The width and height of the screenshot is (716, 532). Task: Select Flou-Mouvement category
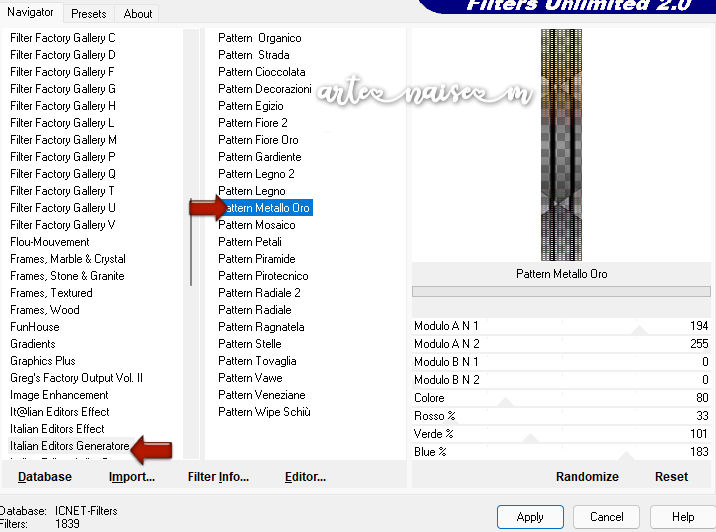pyautogui.click(x=50, y=242)
